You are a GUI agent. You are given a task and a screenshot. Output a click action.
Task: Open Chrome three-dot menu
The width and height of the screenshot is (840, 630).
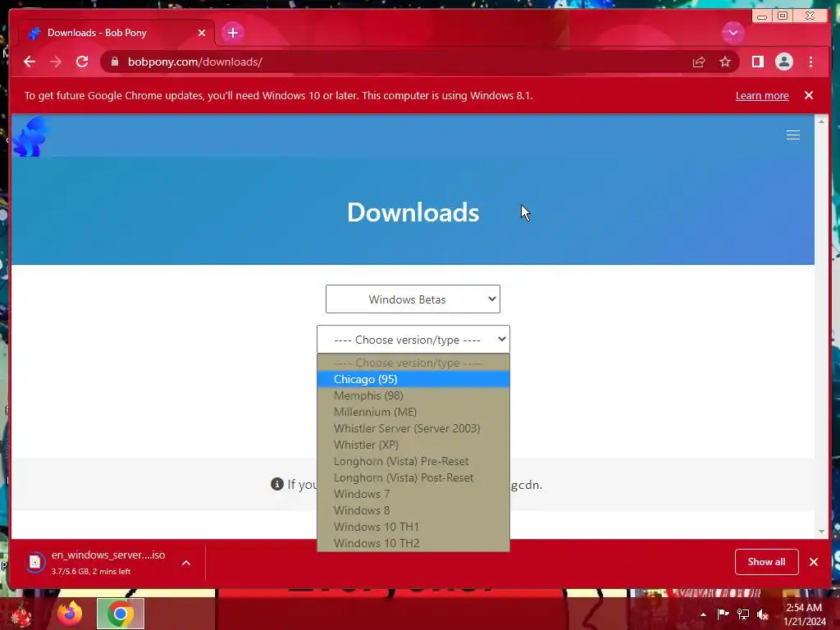(x=810, y=62)
